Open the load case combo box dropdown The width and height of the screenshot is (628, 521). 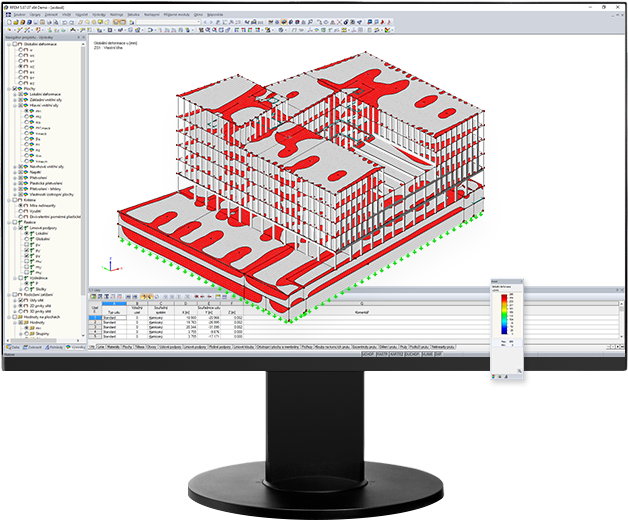199,22
